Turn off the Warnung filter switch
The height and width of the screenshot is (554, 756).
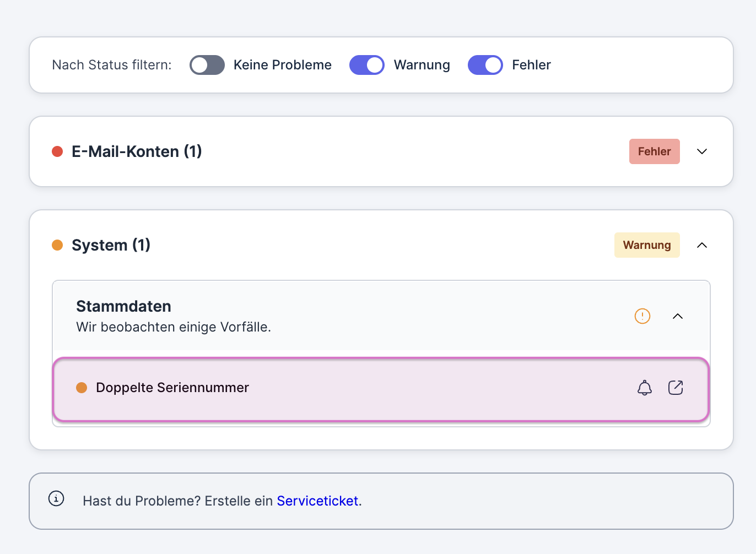(366, 65)
